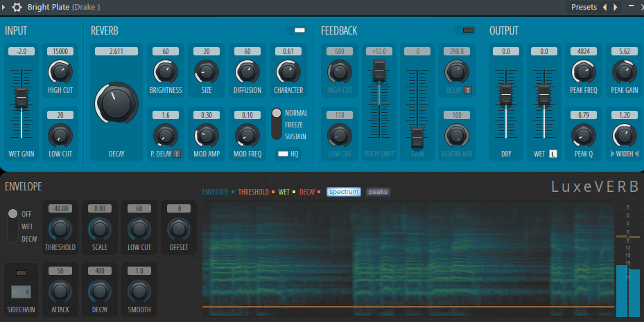This screenshot has width=644, height=322.
Task: Open the Presets list
Action: point(584,7)
